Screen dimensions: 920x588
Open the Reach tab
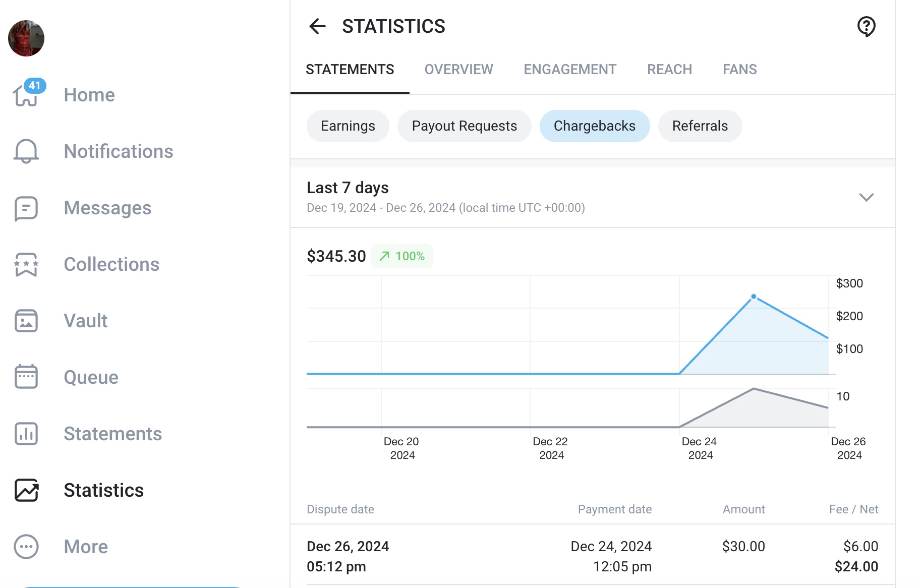[669, 70]
